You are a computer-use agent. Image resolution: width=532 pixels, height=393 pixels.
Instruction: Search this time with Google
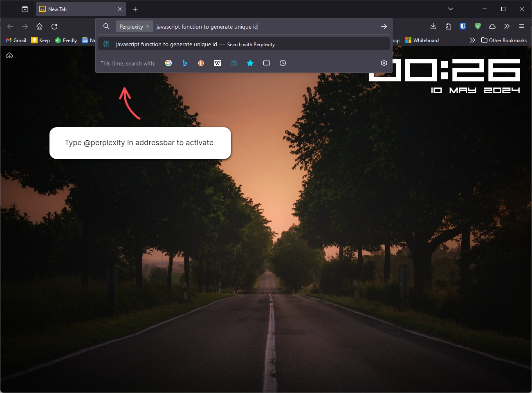pyautogui.click(x=168, y=63)
